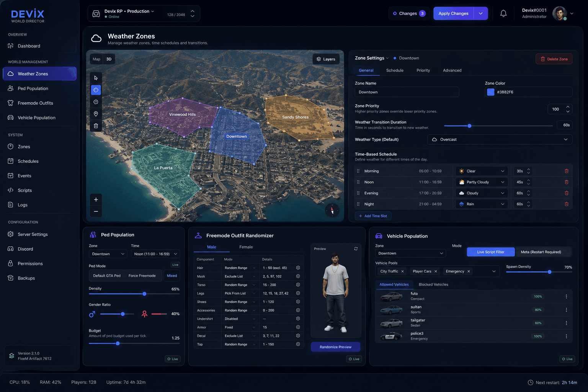Select the polygon zone drawing tool
The height and width of the screenshot is (392, 588).
[96, 90]
